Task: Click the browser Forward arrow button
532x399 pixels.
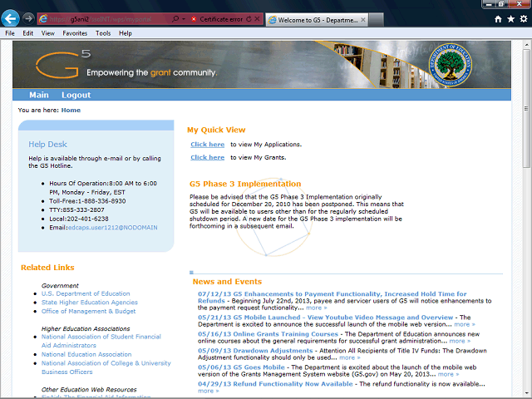Action: click(x=29, y=18)
